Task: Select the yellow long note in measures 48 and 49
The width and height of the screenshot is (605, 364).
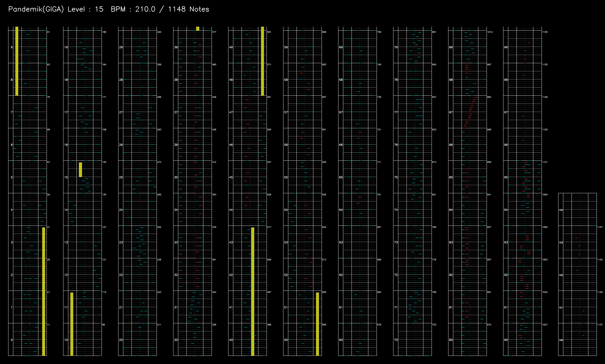Action: click(x=262, y=61)
